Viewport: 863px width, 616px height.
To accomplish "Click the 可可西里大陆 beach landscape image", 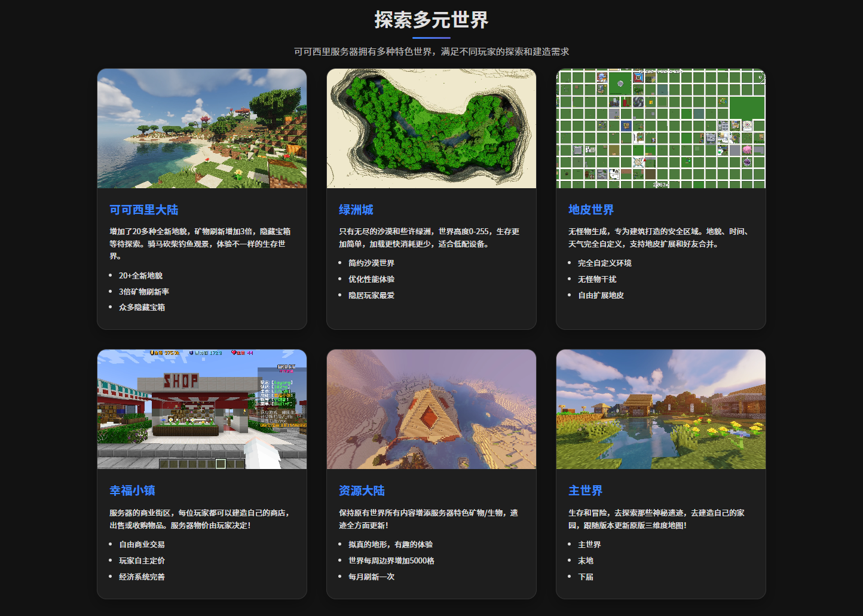I will [202, 128].
